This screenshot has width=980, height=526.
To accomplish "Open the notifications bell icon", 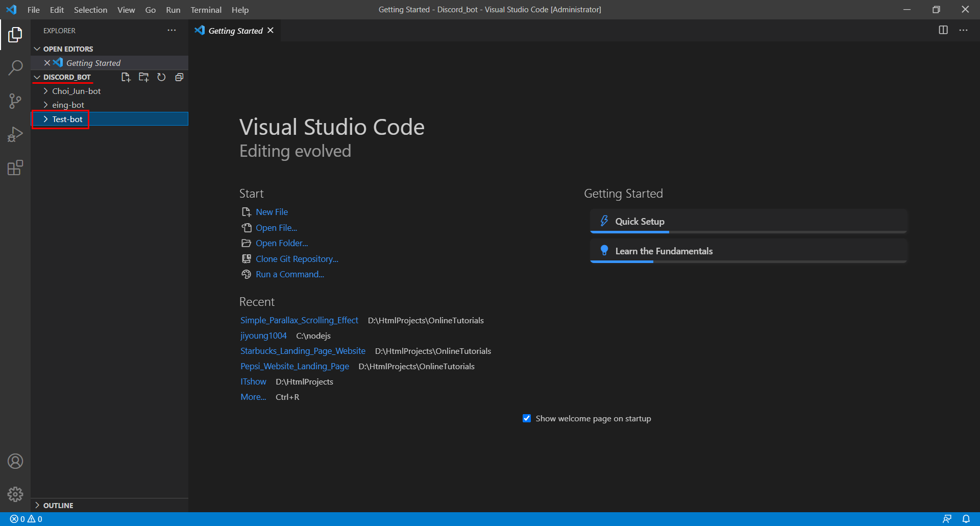I will pos(966,519).
